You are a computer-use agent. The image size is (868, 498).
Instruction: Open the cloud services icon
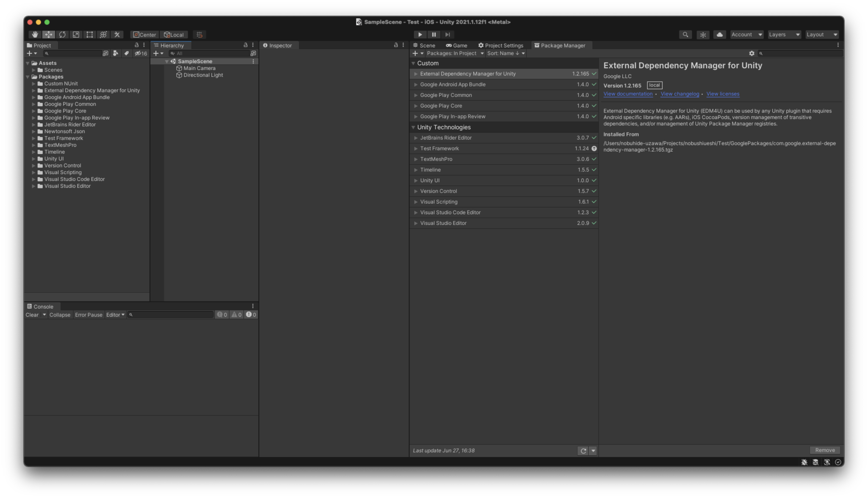720,35
